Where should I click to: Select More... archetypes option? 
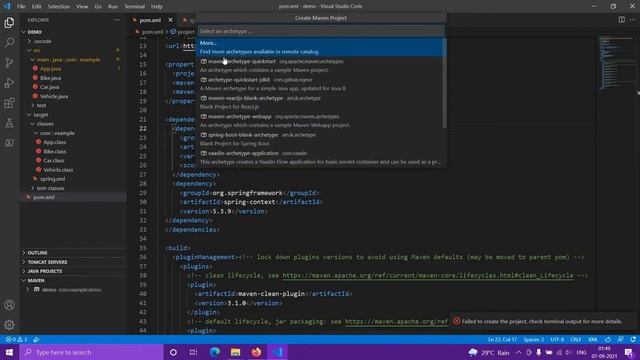click(320, 47)
